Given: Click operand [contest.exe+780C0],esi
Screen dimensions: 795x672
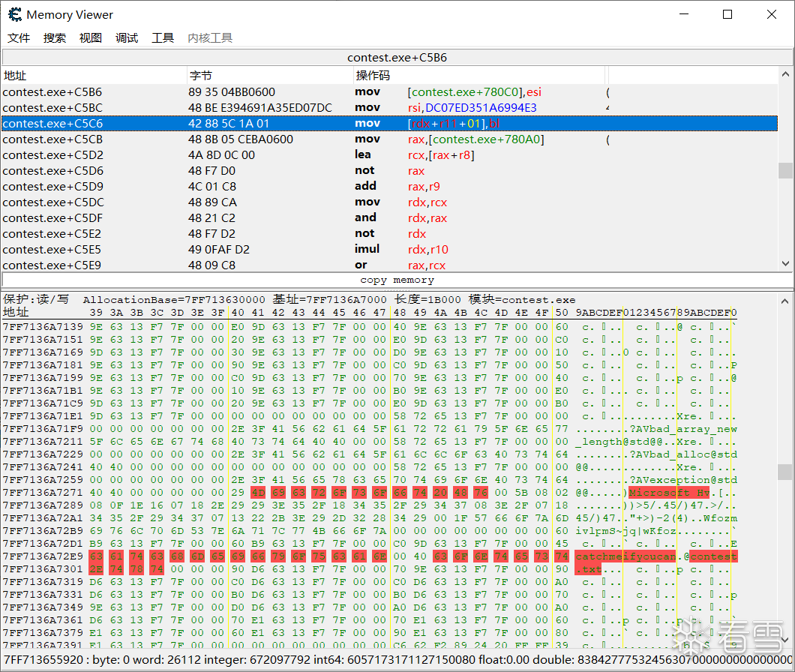Looking at the screenshot, I should (x=475, y=91).
